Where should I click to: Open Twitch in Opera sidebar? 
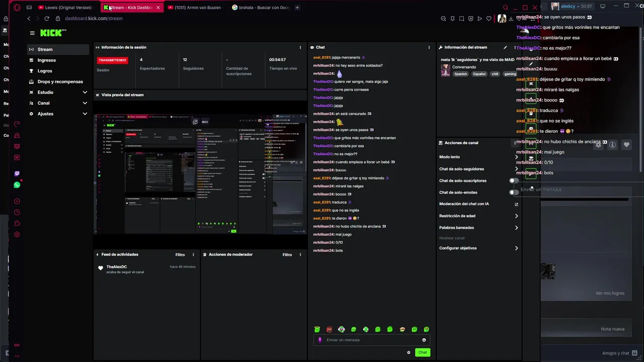click(17, 173)
